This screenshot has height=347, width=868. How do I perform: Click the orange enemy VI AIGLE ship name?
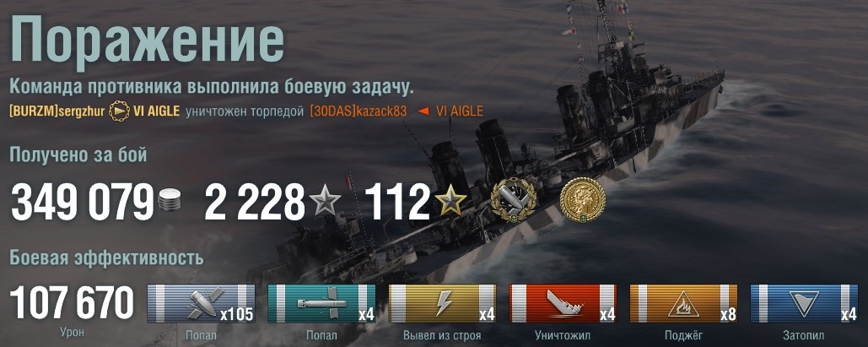tap(460, 111)
